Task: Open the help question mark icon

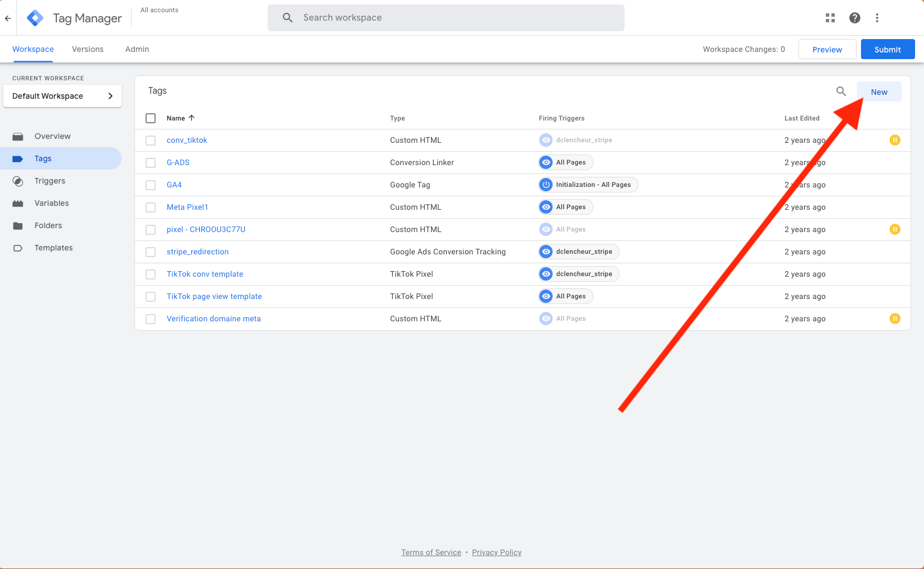Action: [855, 18]
